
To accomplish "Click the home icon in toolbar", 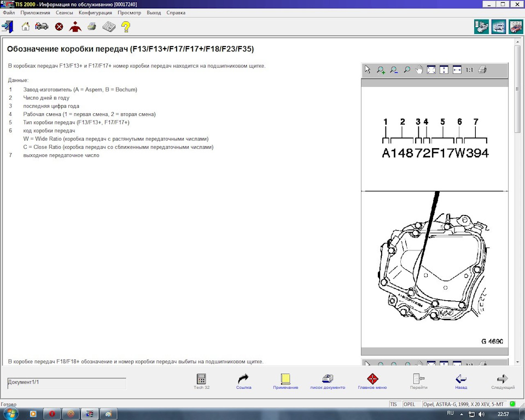I will 26,26.
